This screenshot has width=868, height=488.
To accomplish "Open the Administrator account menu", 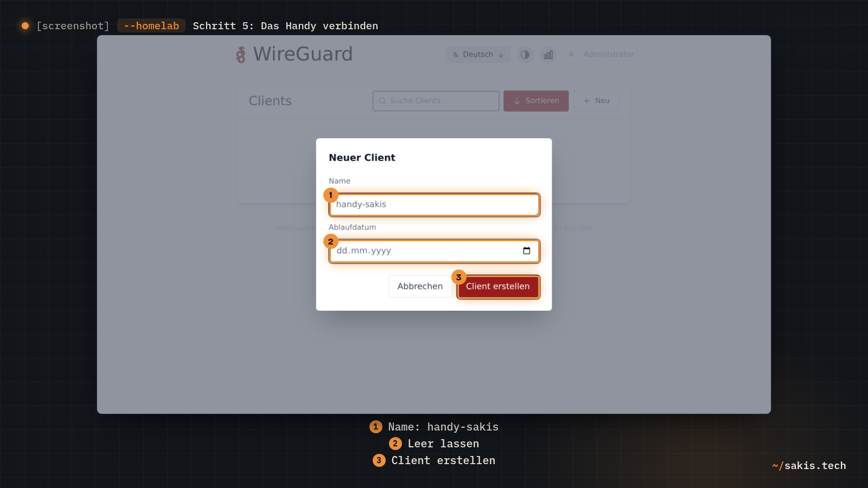I will point(600,55).
